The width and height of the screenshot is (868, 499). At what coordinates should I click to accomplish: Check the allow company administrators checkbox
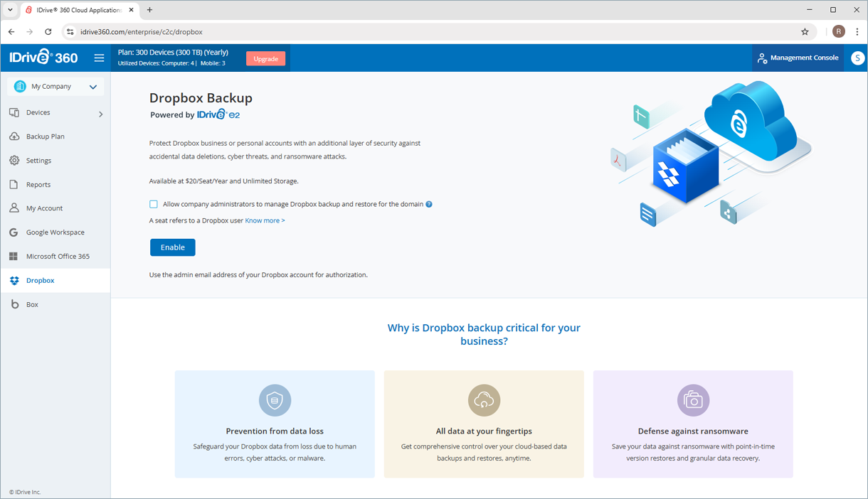[154, 205]
